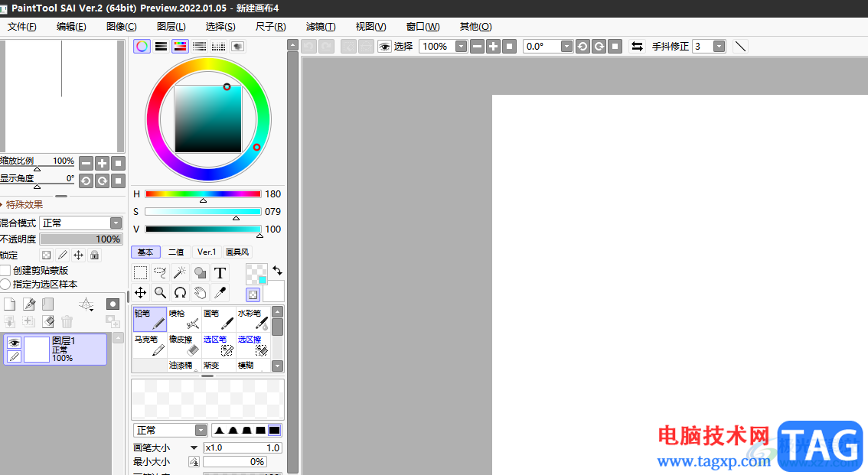Toggle lock transparency for the layer
The height and width of the screenshot is (475, 868).
pyautogui.click(x=47, y=255)
